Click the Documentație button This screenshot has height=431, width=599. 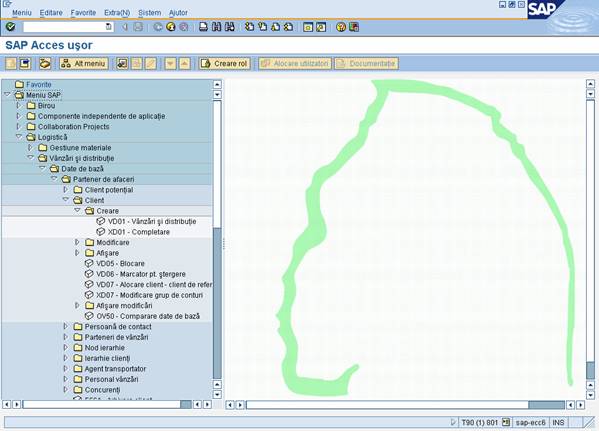click(366, 63)
